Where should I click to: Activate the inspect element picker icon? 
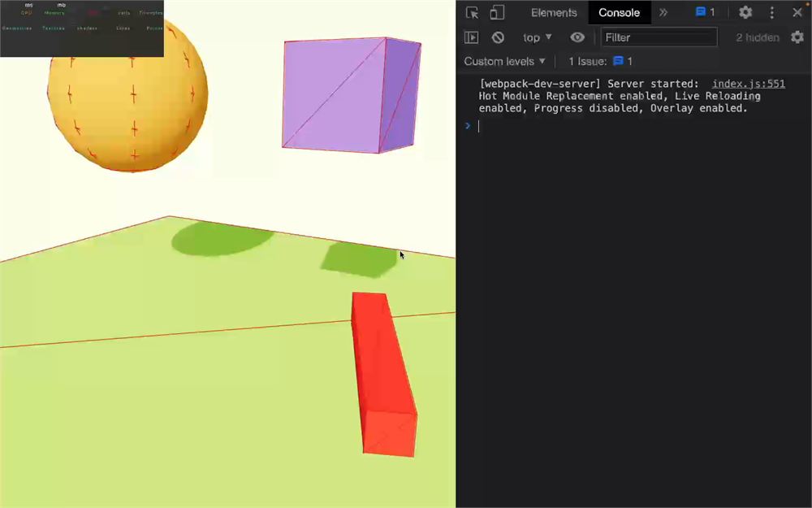[x=472, y=12]
